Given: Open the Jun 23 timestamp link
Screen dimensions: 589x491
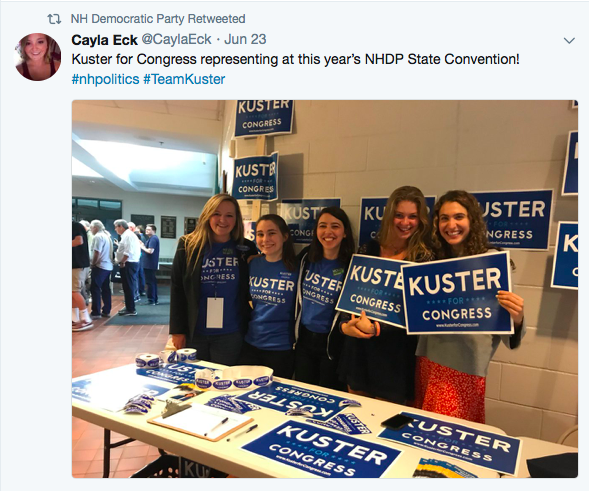Looking at the screenshot, I should click(245, 39).
